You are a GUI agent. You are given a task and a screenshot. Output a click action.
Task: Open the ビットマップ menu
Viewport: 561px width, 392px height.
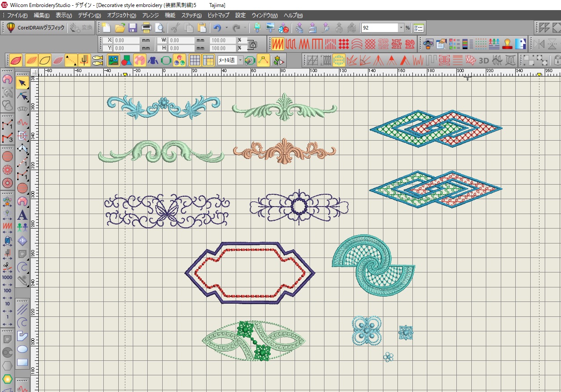[x=218, y=15]
